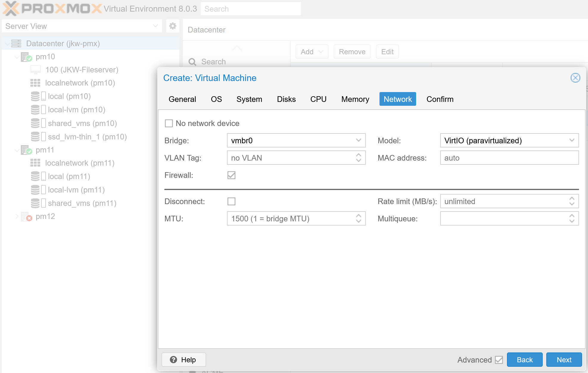Screen dimensions: 588x373
Task: Switch to the Memory tab
Action: click(x=355, y=99)
